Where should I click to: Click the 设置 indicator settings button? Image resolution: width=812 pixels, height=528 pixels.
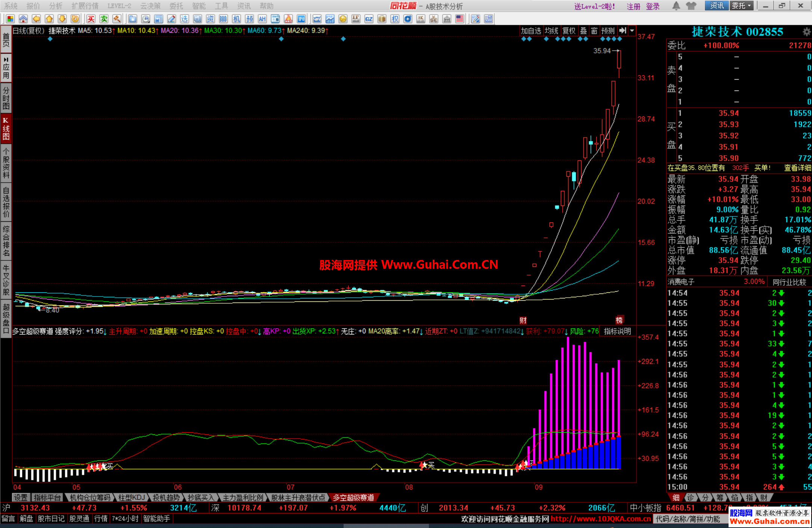[21, 498]
